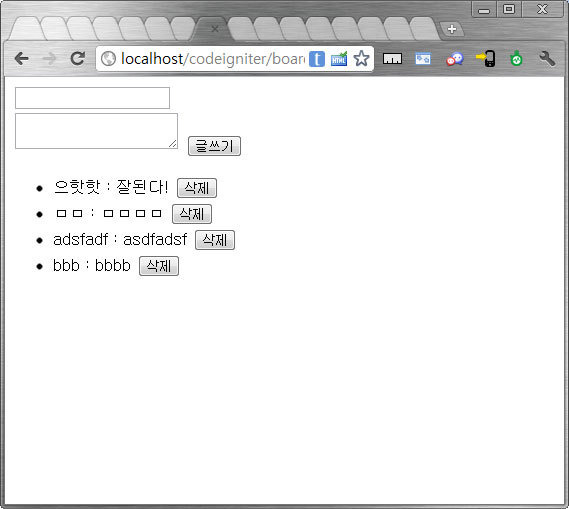Maximize the browser window

pos(509,10)
